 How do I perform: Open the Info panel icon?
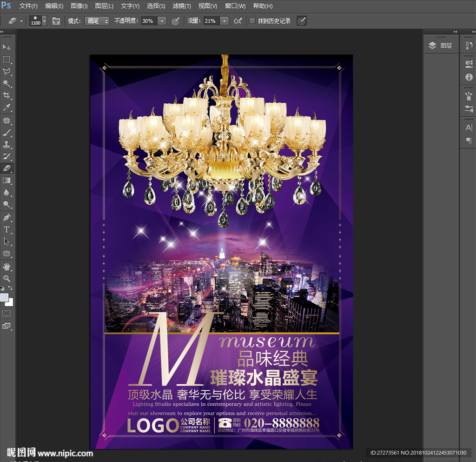click(x=469, y=77)
